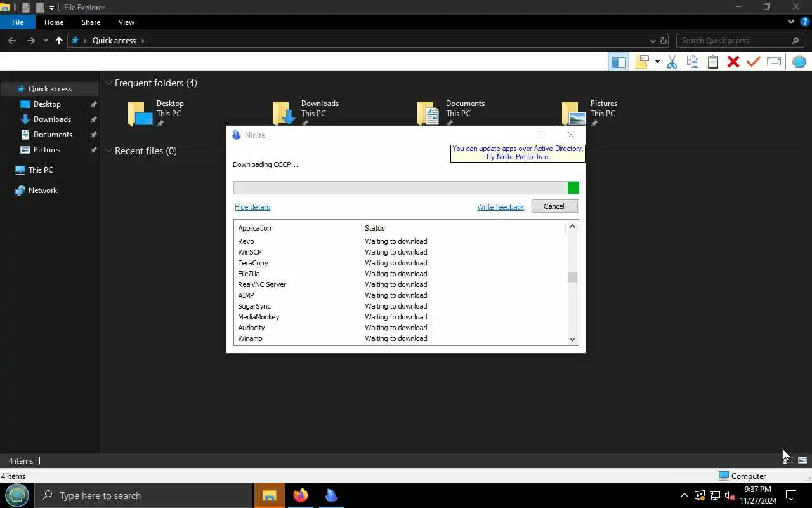This screenshot has width=812, height=508.
Task: Select the Audacity row in Ninite list
Action: coord(400,328)
